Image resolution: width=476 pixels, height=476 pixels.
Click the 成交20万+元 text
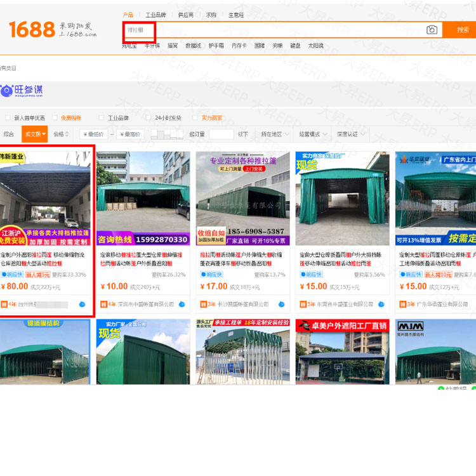tap(145, 287)
